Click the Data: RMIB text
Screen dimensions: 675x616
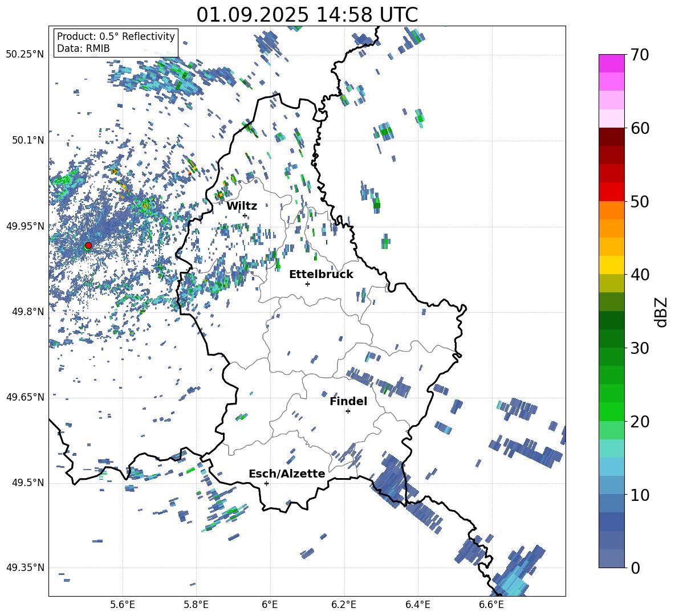pos(83,48)
